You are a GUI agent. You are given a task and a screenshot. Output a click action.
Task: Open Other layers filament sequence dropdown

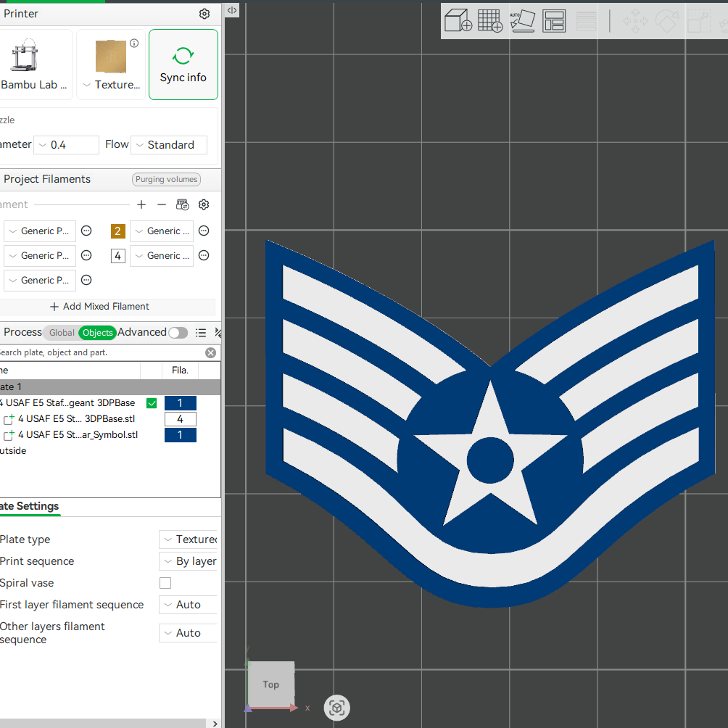(x=188, y=633)
